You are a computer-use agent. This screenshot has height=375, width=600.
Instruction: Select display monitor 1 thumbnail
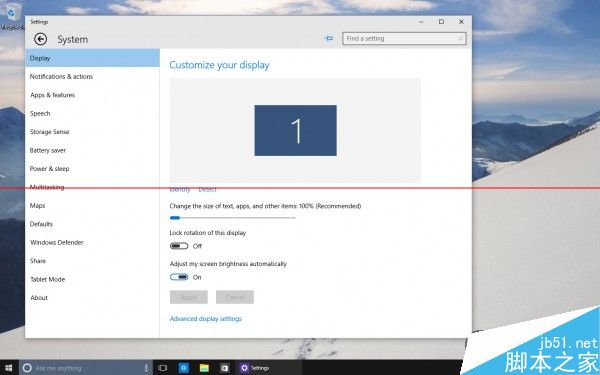tap(296, 130)
